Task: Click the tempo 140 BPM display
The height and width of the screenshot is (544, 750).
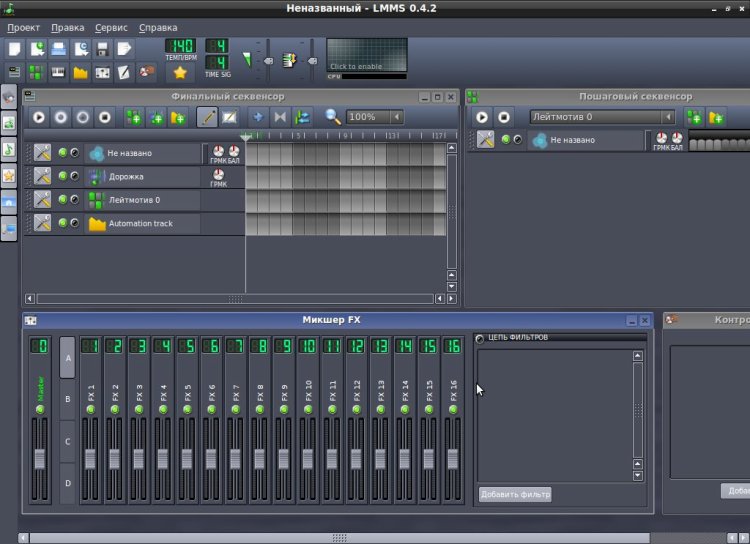Action: 180,46
